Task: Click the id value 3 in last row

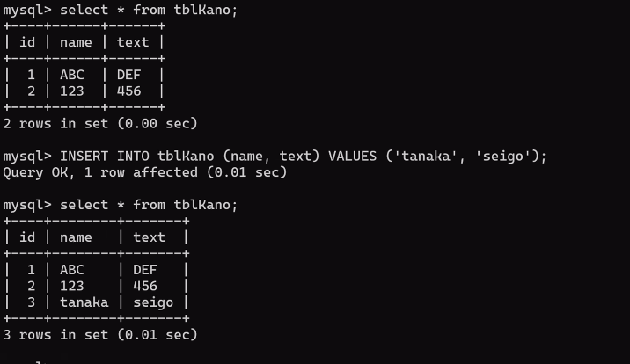Action: 32,302
